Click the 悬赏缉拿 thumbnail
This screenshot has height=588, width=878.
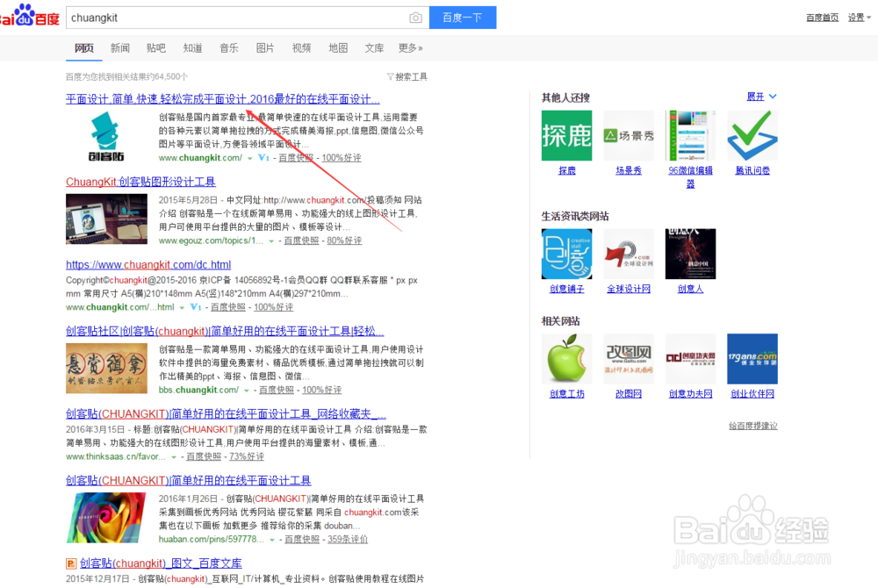tap(106, 368)
